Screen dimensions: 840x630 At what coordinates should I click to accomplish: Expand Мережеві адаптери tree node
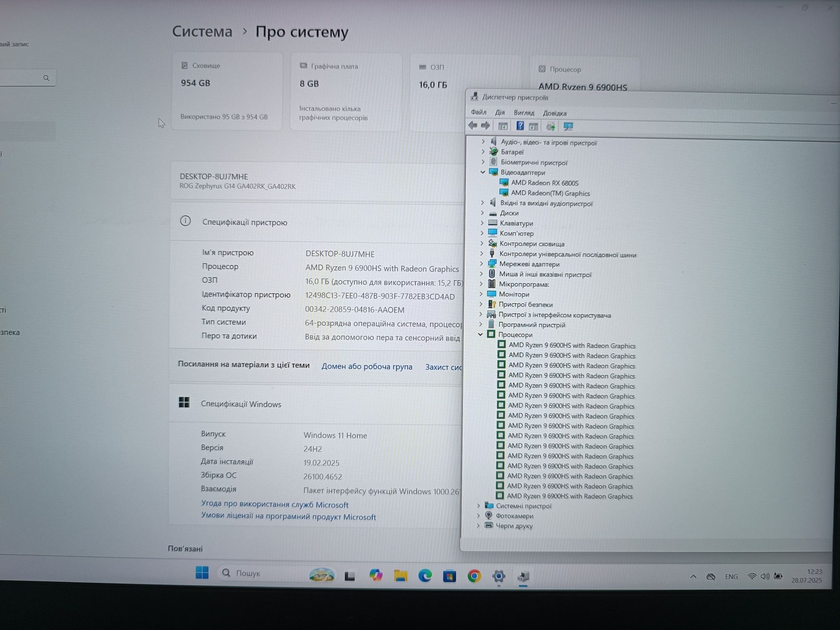tap(482, 263)
